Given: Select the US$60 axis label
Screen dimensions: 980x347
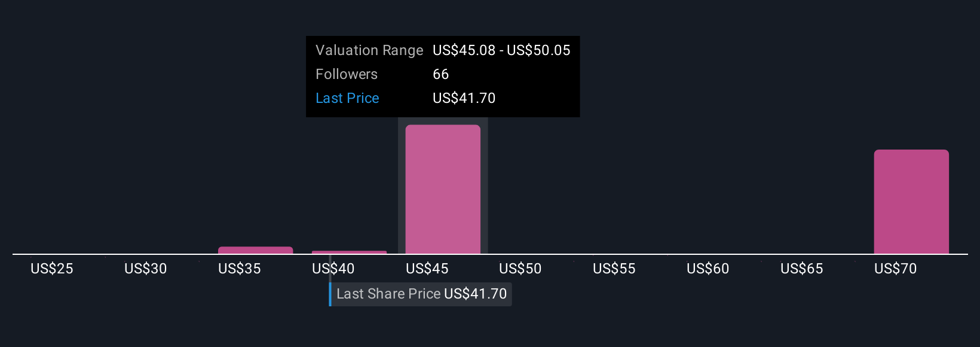Looking at the screenshot, I should click(708, 269).
